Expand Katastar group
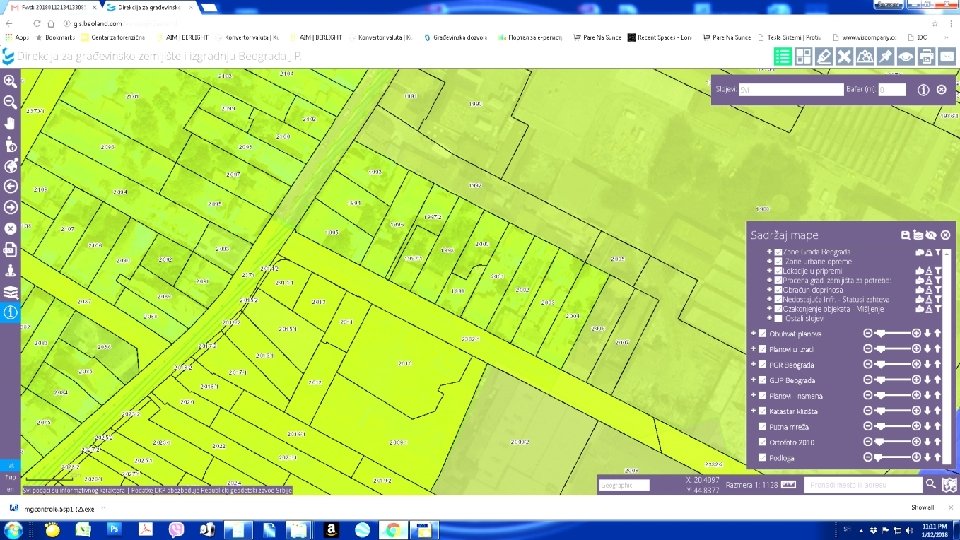Screen dimensions: 960x540 click(754, 411)
